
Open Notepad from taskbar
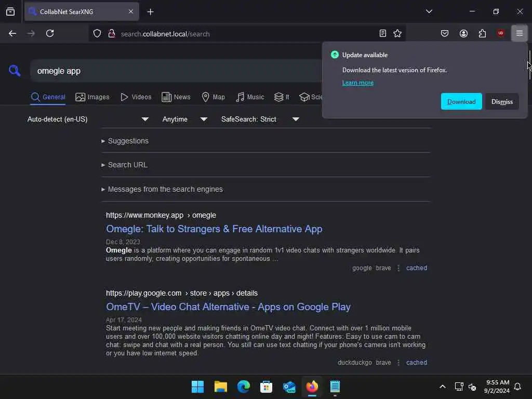[335, 387]
